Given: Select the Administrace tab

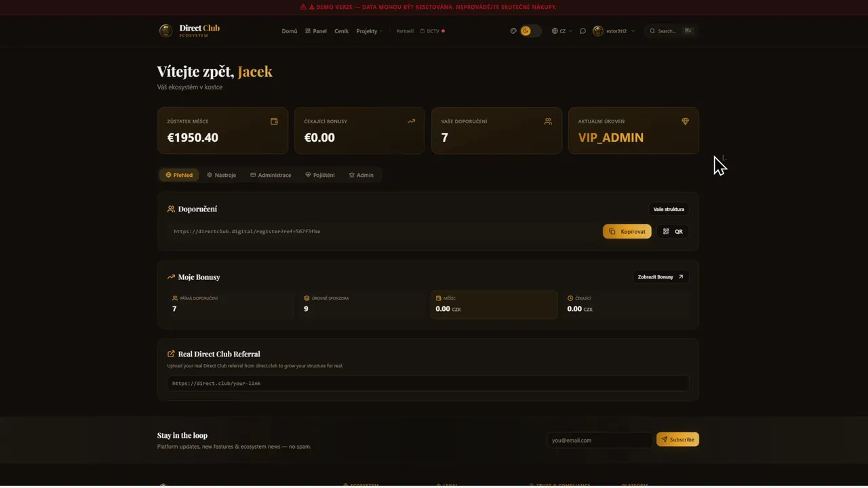Looking at the screenshot, I should [x=271, y=175].
